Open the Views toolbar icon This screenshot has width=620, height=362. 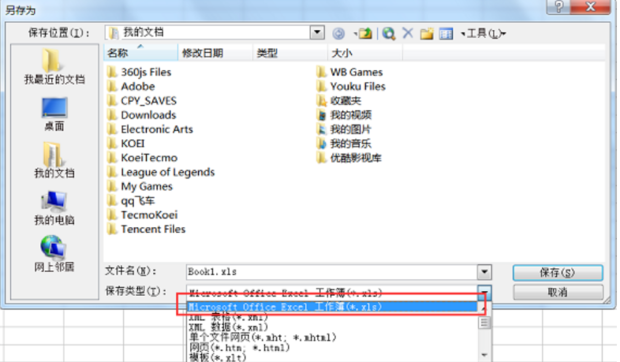tap(446, 34)
